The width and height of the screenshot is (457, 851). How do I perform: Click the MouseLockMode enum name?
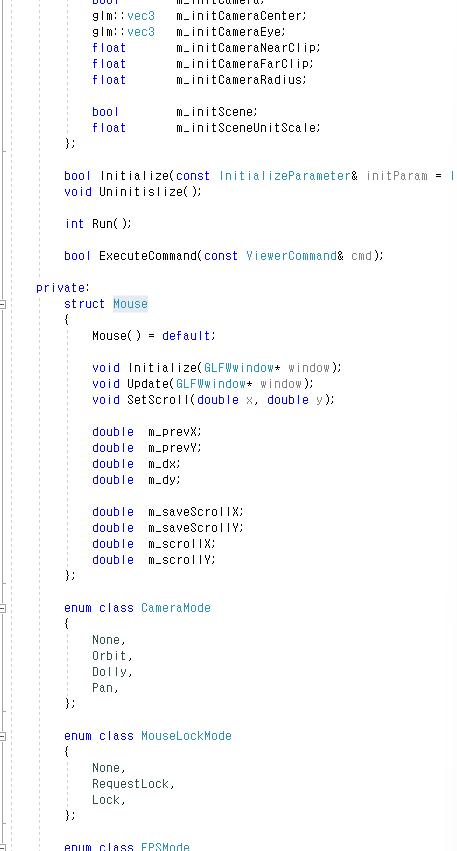(186, 736)
